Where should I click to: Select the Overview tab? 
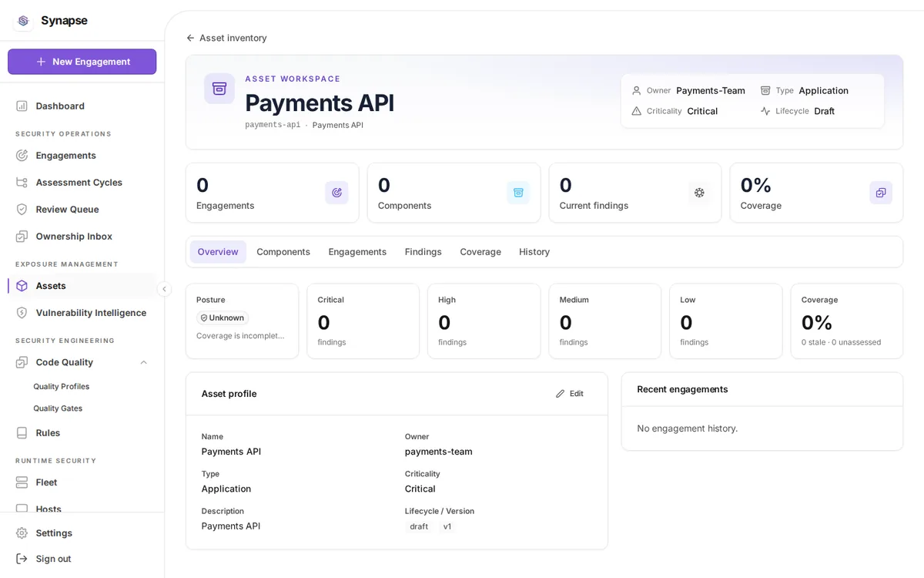pyautogui.click(x=218, y=252)
